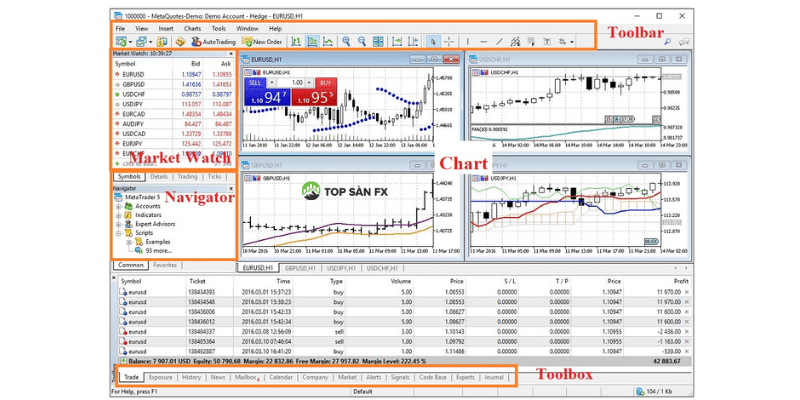Click the toolbar icon left of AutoTrading
The height and width of the screenshot is (400, 800).
180,41
